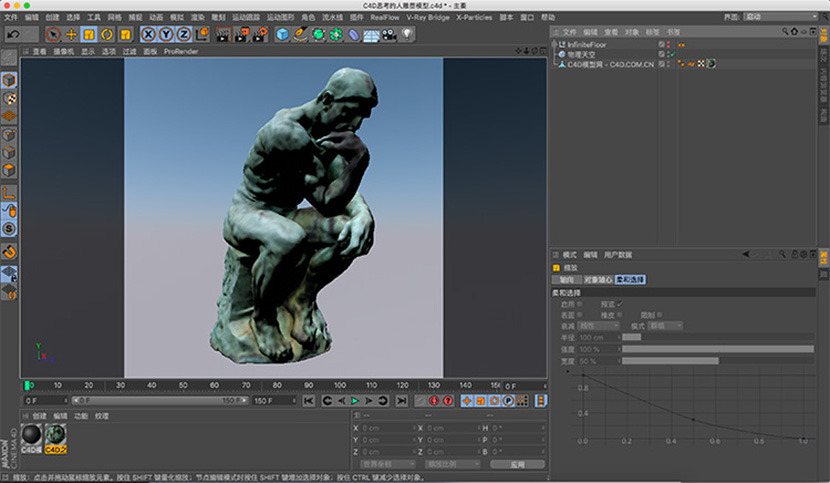This screenshot has height=483, width=830.
Task: Click Render View clapperboard icon
Action: [223, 35]
